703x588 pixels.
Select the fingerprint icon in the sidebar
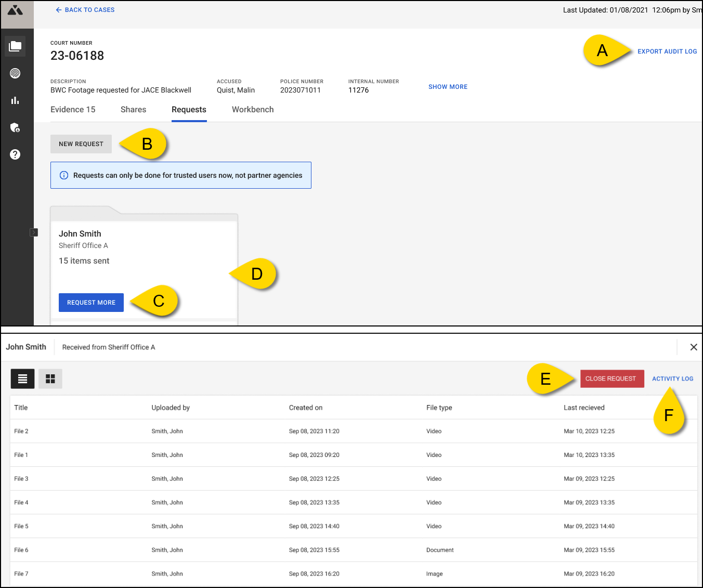(x=15, y=73)
